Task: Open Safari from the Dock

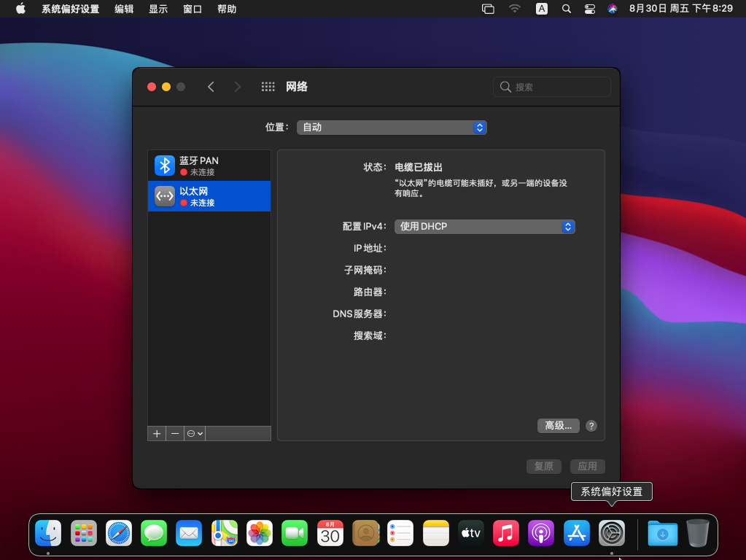Action: [119, 534]
